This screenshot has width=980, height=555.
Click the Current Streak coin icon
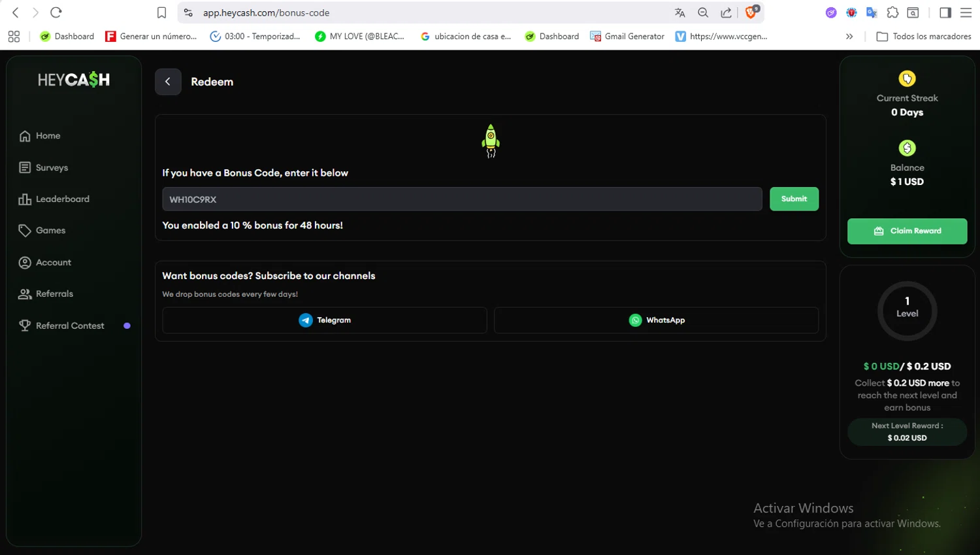(x=907, y=79)
